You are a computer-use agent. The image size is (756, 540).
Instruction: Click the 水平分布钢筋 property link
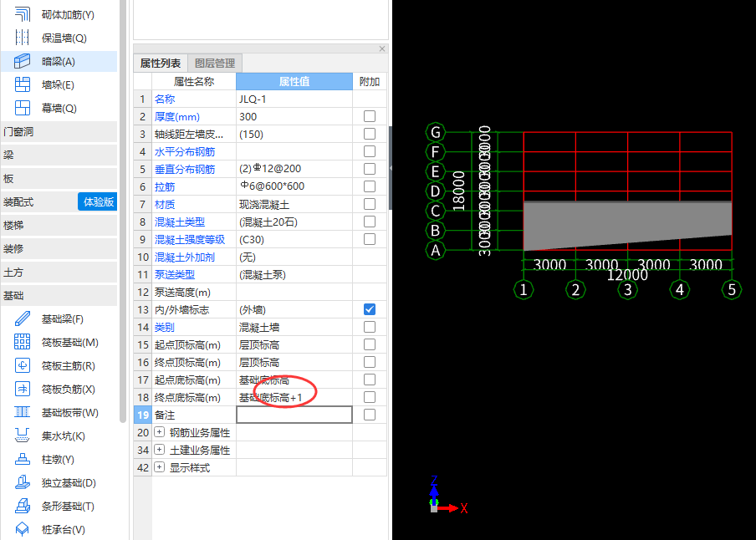pos(185,152)
